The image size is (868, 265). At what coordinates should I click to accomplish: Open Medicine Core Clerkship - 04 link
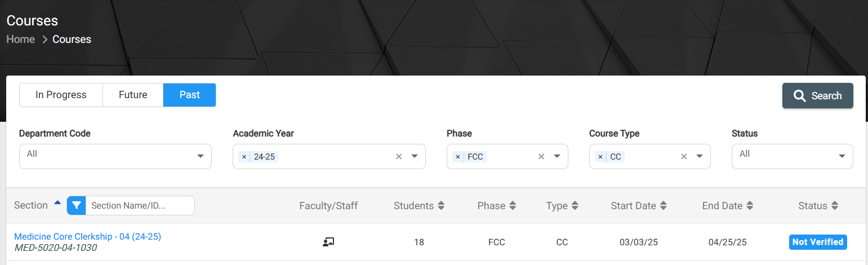87,236
